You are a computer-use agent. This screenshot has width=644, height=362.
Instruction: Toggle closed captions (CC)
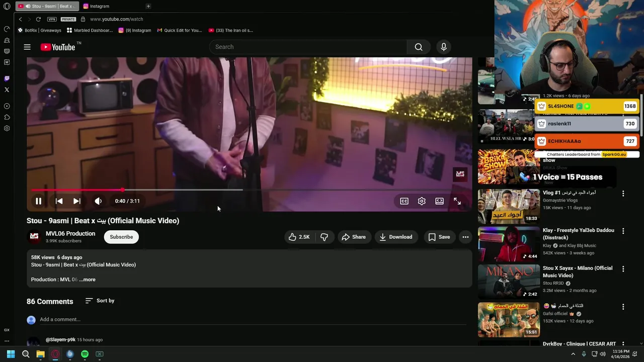click(x=404, y=201)
